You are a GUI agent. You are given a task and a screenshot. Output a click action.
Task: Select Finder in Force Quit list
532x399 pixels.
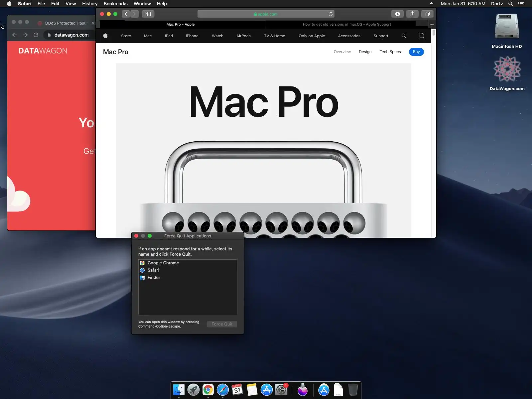click(x=188, y=278)
